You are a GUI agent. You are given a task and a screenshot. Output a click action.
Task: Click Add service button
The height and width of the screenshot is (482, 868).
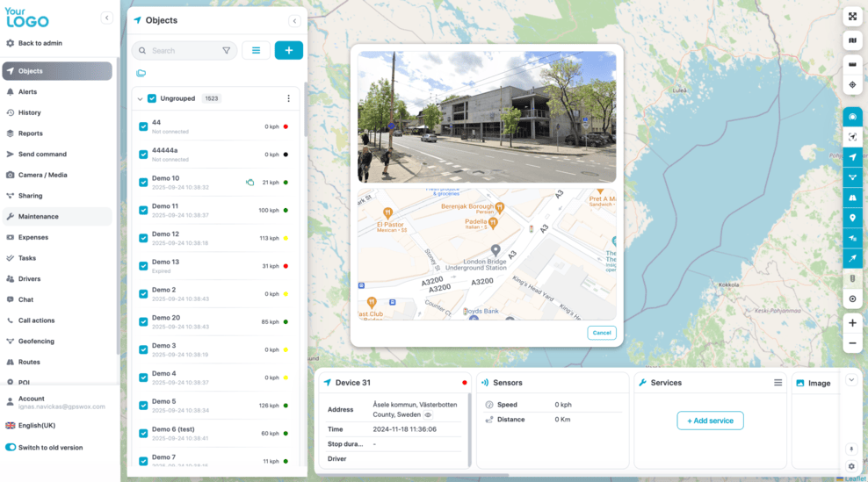(x=710, y=421)
